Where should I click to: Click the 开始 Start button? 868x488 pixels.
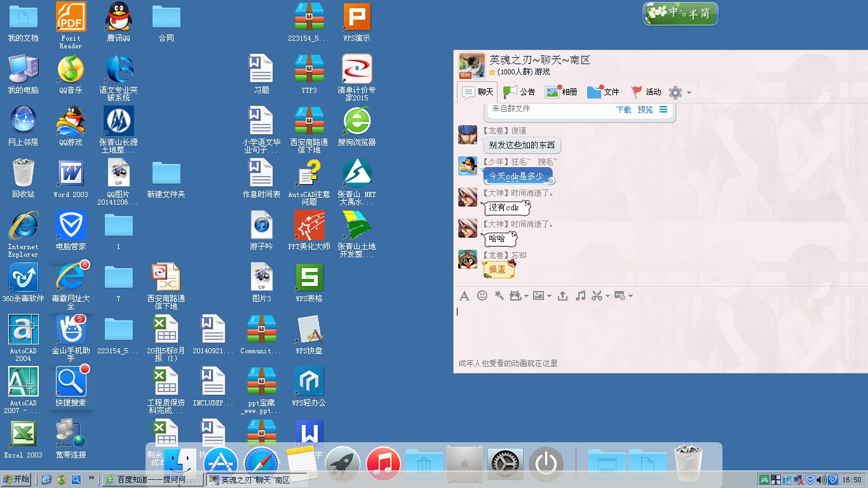17,479
